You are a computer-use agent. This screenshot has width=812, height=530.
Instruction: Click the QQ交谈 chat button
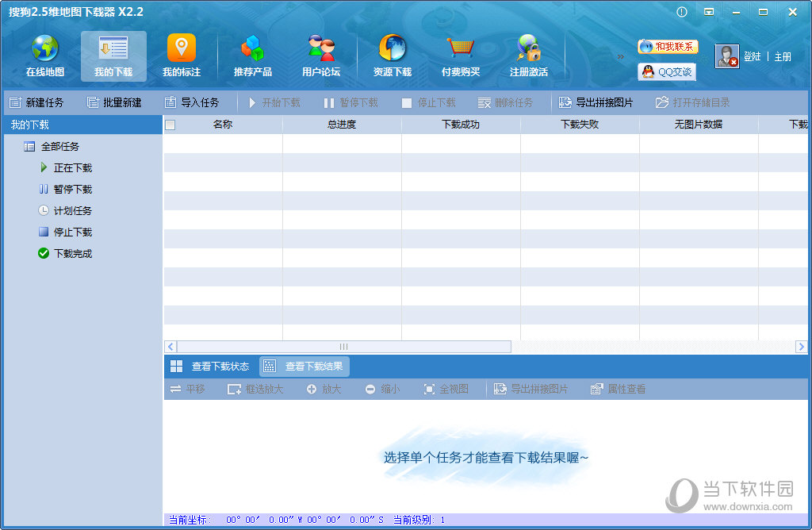click(667, 71)
